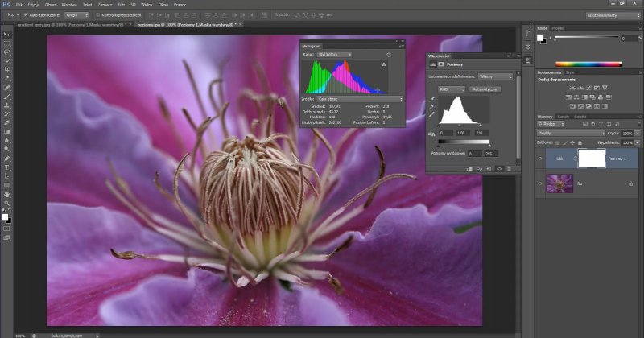Hide the Poziomy 1 layer

(x=540, y=159)
